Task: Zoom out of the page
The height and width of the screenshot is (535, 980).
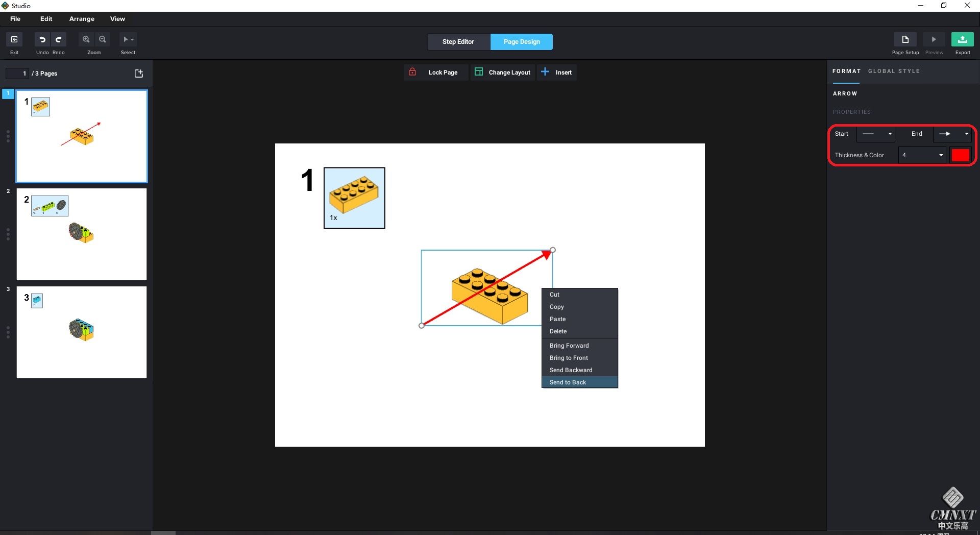Action: (103, 40)
